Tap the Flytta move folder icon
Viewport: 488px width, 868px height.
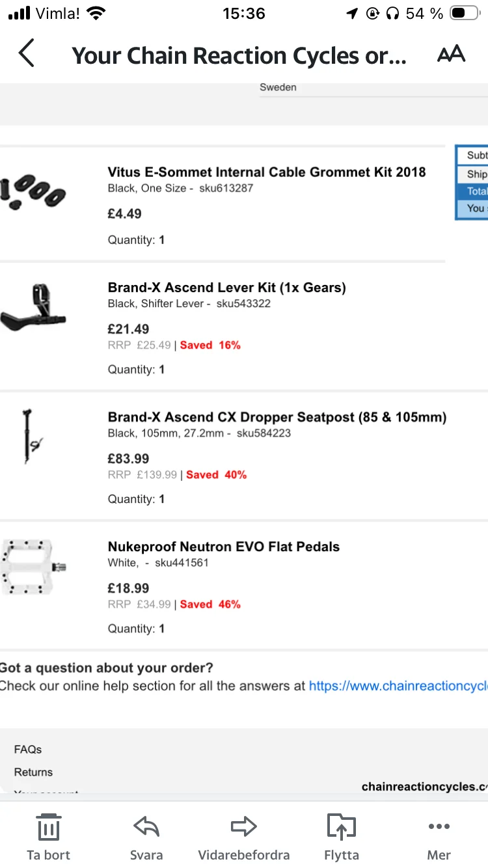point(342,827)
